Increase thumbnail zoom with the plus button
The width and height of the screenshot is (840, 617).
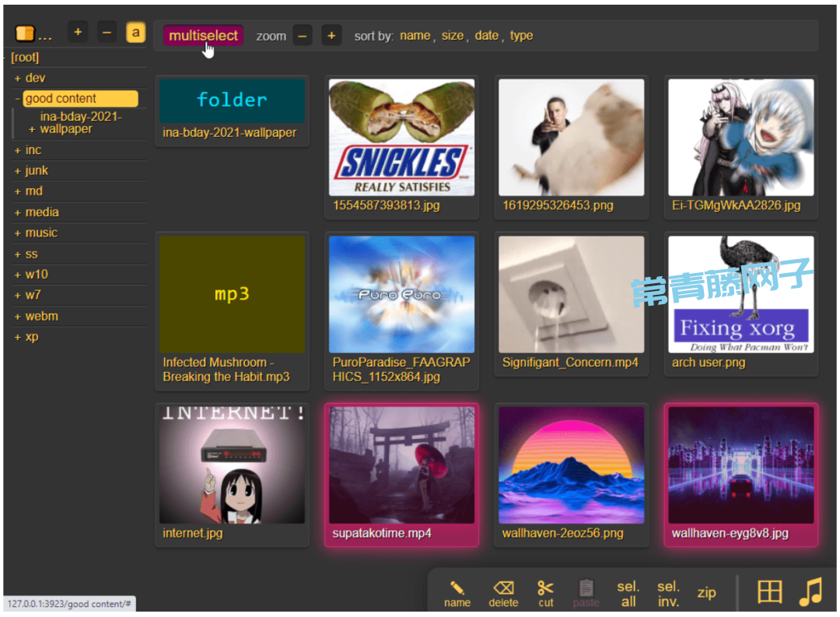pos(331,36)
